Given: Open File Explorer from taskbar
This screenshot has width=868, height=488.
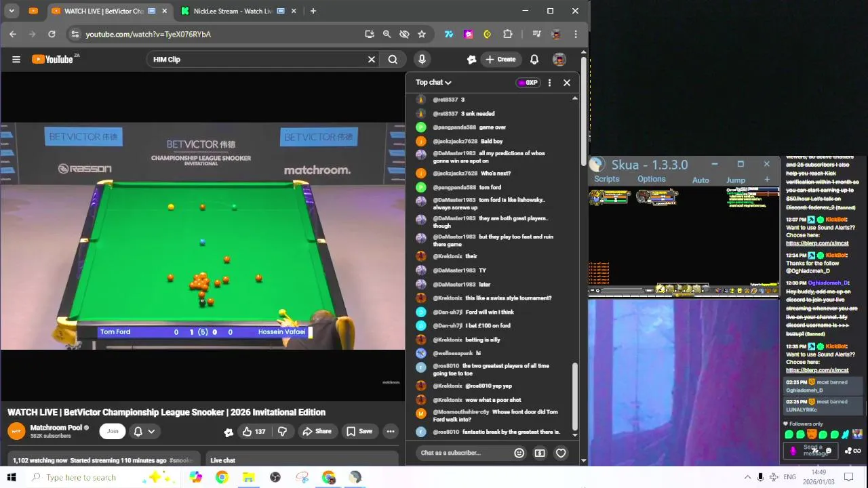Looking at the screenshot, I should [x=248, y=477].
